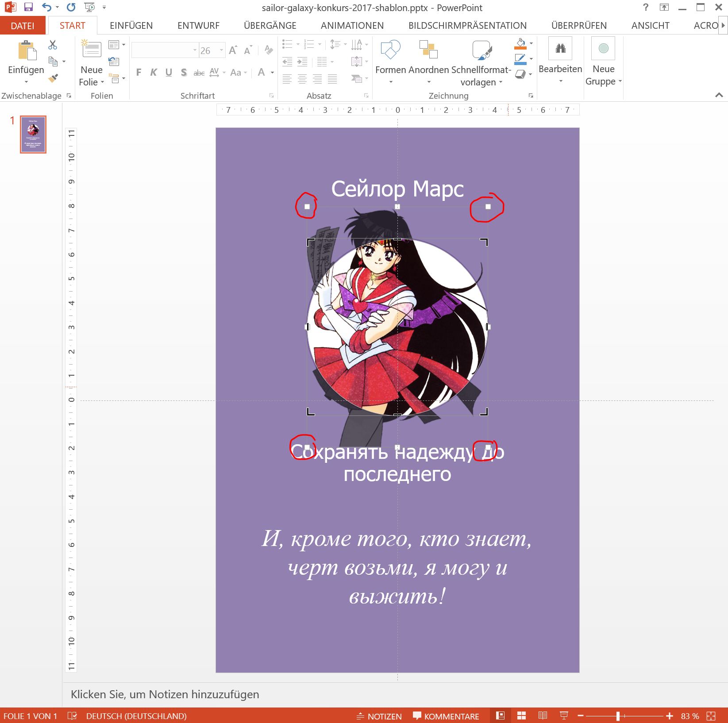Toggle italic formatting (K)

154,73
